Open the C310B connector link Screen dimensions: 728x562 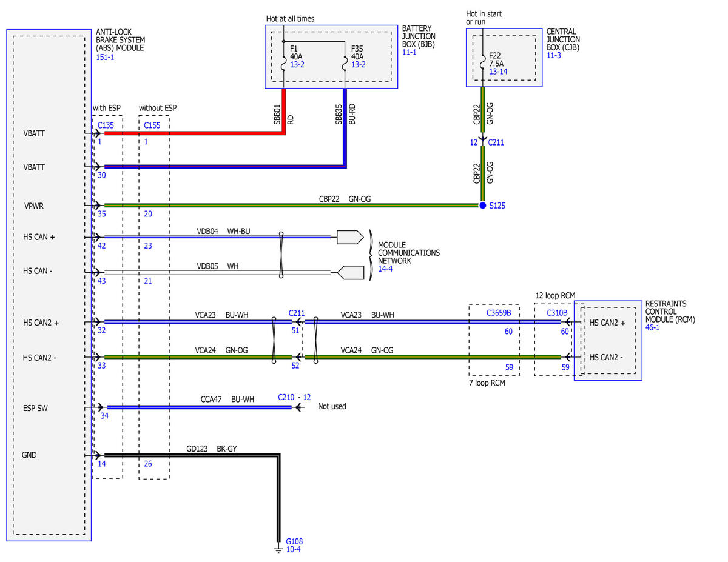[556, 313]
